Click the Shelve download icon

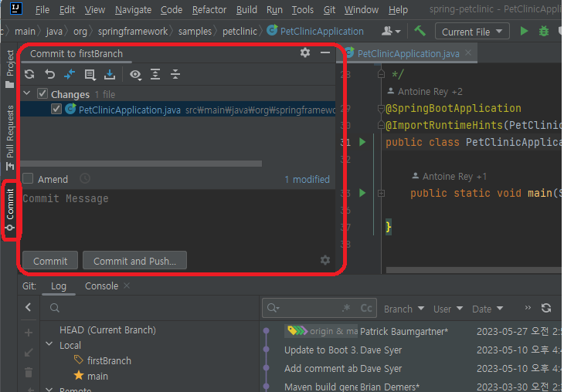[110, 74]
